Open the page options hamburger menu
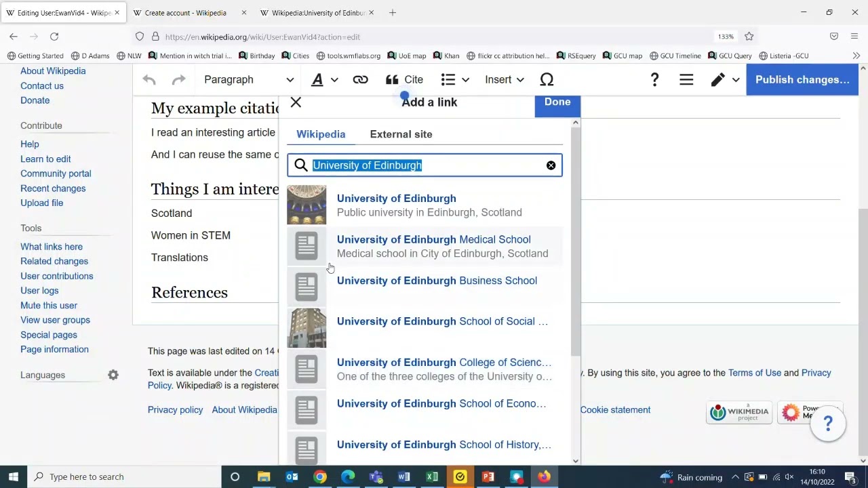This screenshot has height=488, width=868. 686,80
